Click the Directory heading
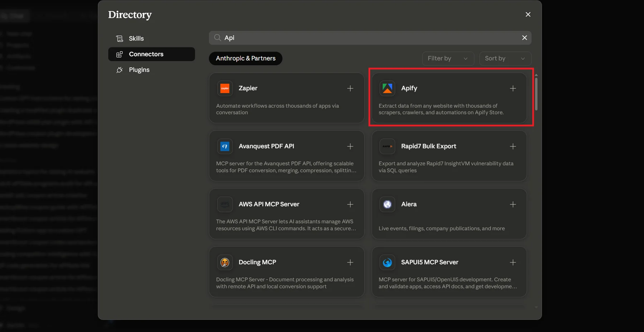This screenshot has width=644, height=332. (130, 15)
